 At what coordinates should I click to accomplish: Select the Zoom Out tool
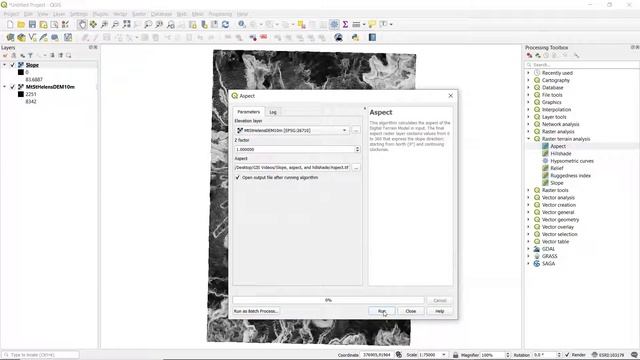click(x=115, y=24)
